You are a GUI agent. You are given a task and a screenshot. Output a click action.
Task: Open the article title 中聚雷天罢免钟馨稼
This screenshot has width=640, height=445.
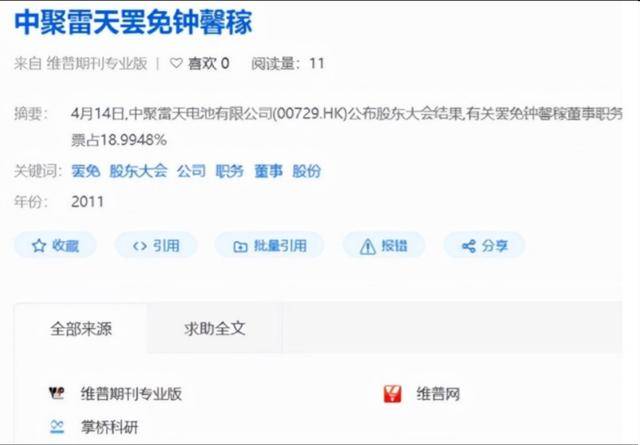[x=133, y=22]
